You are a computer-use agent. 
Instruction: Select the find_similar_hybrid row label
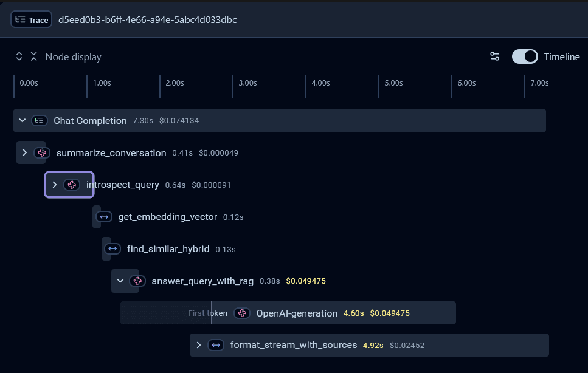point(168,248)
